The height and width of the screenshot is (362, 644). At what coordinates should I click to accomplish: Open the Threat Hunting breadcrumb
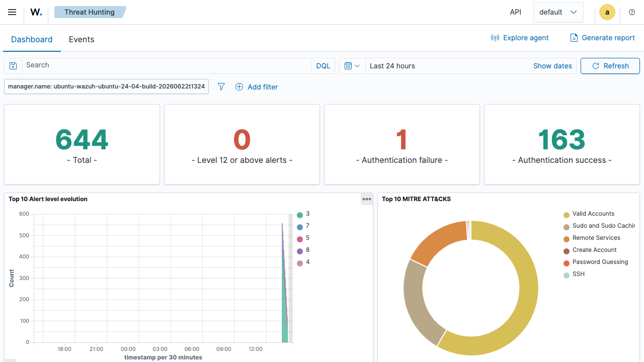90,12
